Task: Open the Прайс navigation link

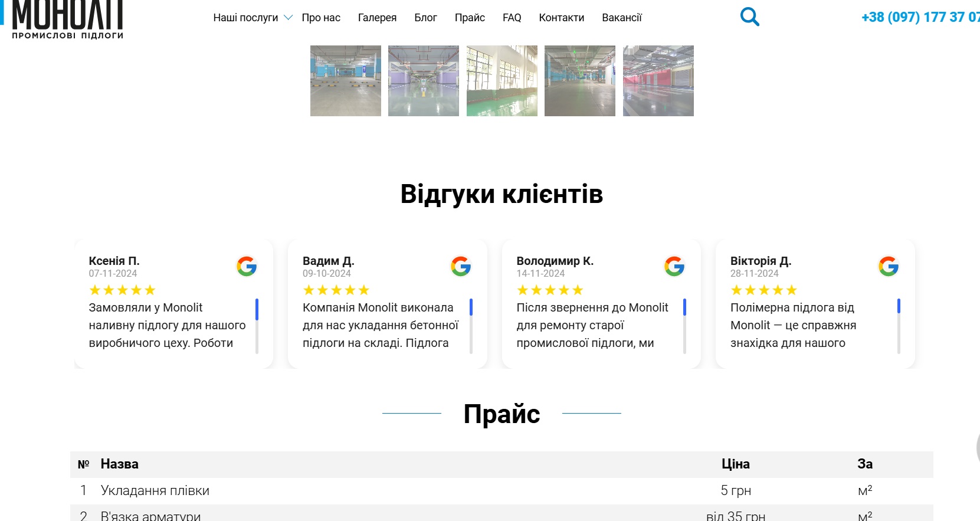Action: 470,18
